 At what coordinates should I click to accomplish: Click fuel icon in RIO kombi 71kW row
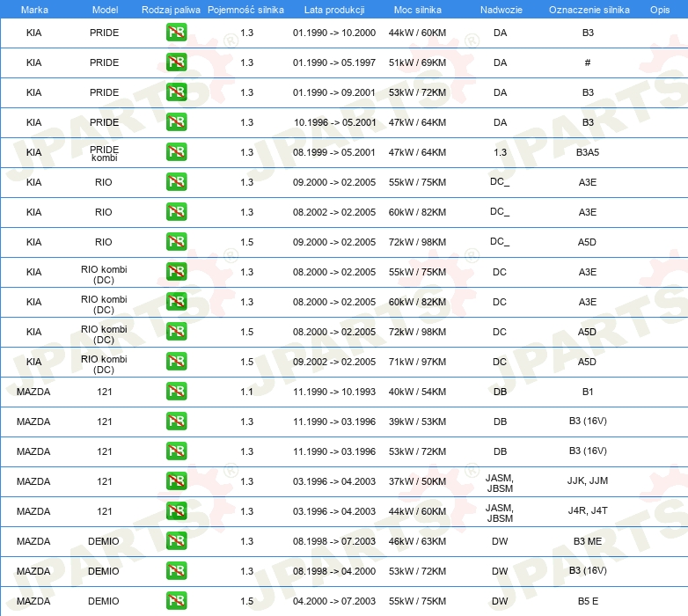(x=176, y=362)
